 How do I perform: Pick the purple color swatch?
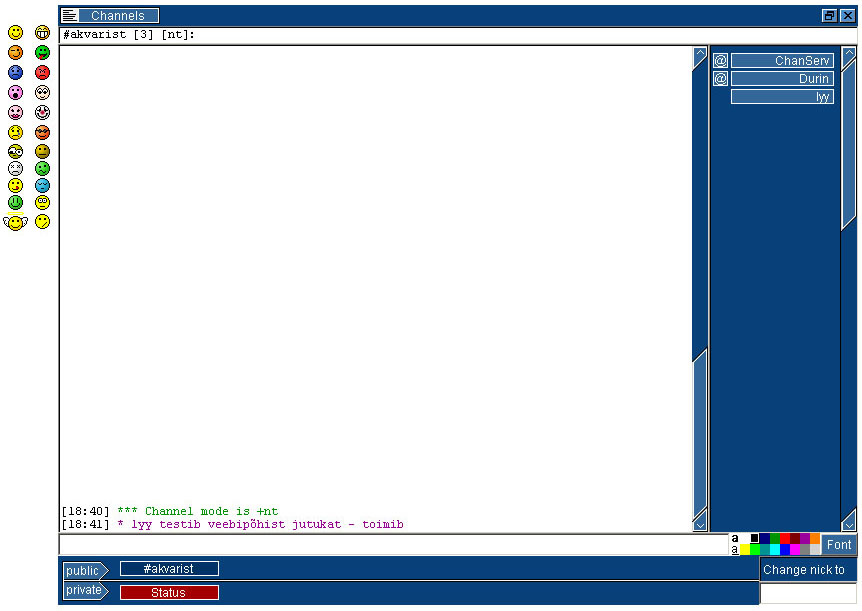coord(805,538)
